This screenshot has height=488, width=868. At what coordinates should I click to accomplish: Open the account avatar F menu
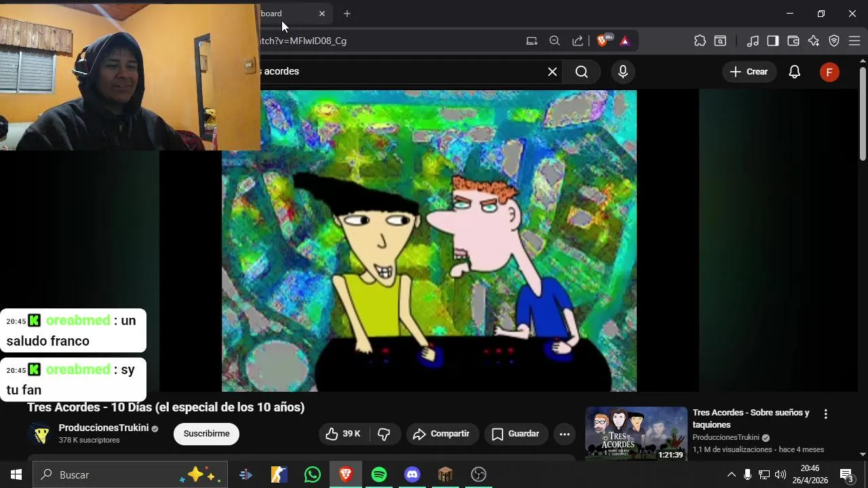(x=829, y=72)
